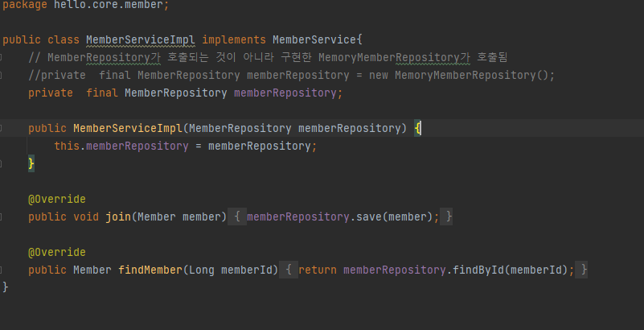The height and width of the screenshot is (330, 644).
Task: Click 'member' argument inside save call
Action: [407, 217]
